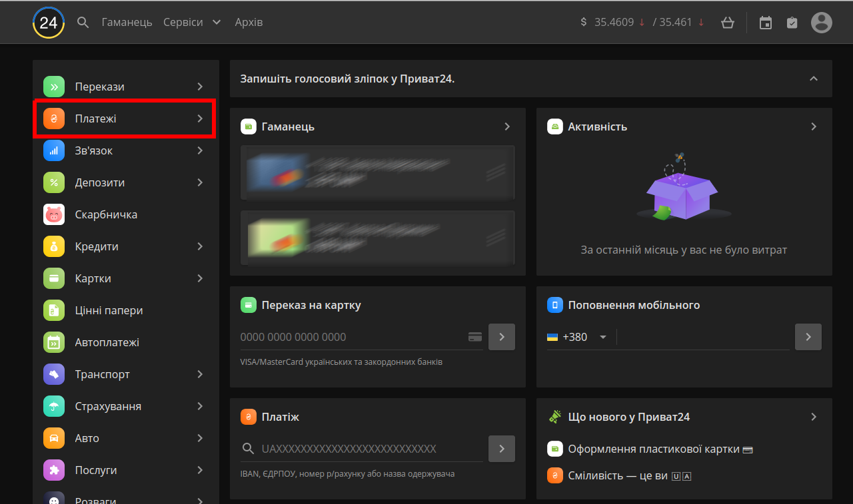Open the clipboard tasks icon in header
Viewport: 853px width, 504px height.
pyautogui.click(x=792, y=23)
